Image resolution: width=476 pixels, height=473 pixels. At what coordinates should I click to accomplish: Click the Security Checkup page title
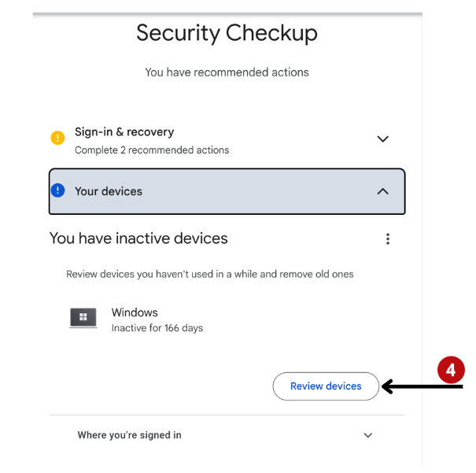coord(227,33)
